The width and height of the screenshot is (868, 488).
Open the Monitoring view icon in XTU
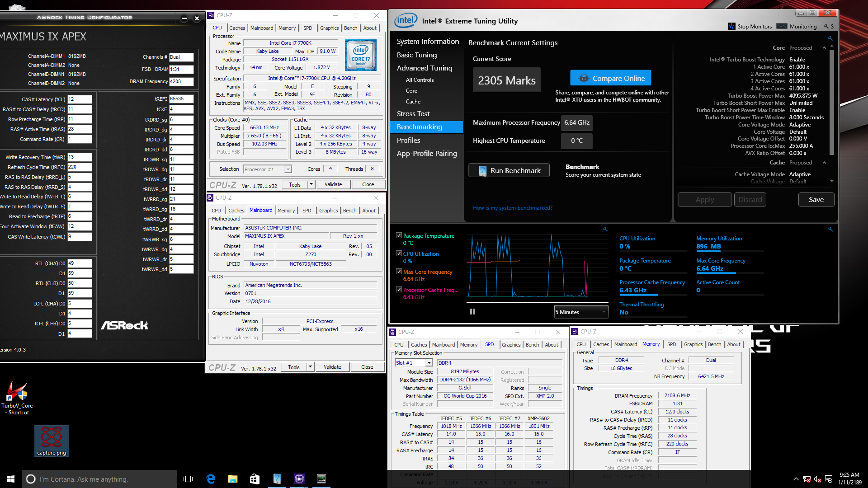pos(782,26)
